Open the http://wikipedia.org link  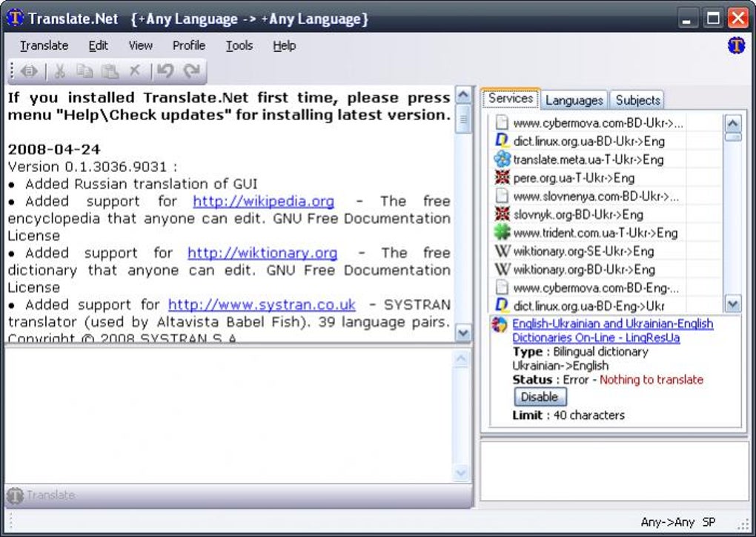click(x=263, y=201)
